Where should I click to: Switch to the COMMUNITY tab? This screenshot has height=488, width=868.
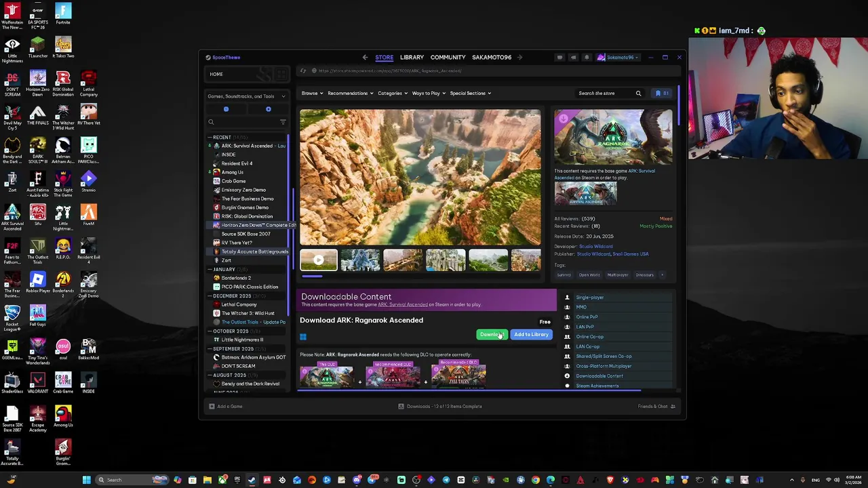pyautogui.click(x=448, y=58)
